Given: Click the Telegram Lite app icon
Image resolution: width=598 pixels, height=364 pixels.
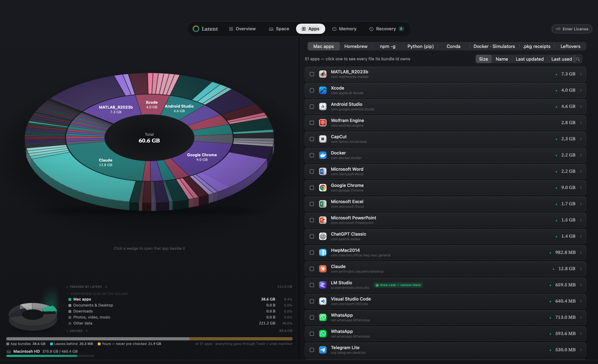Looking at the screenshot, I should pos(323,350).
